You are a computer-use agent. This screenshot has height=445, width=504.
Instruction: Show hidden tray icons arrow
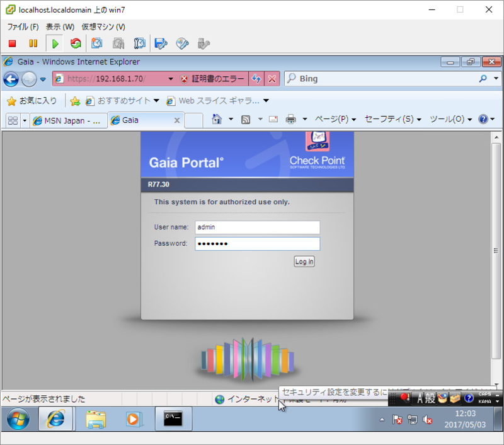pyautogui.click(x=382, y=420)
